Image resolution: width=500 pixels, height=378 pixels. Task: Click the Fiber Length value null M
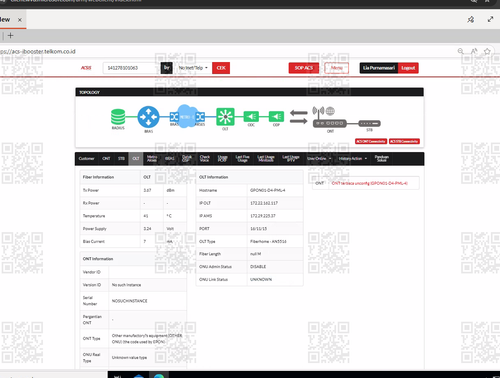pyautogui.click(x=255, y=254)
